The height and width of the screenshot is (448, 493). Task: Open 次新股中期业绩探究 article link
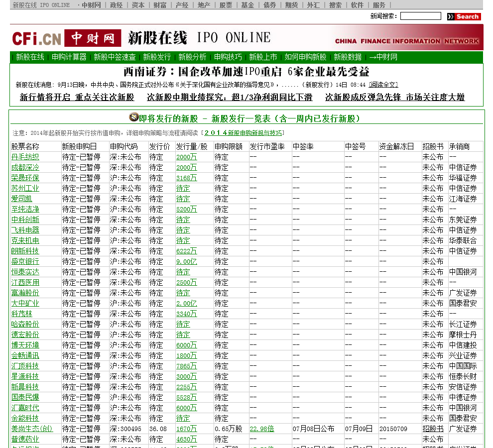(230, 97)
